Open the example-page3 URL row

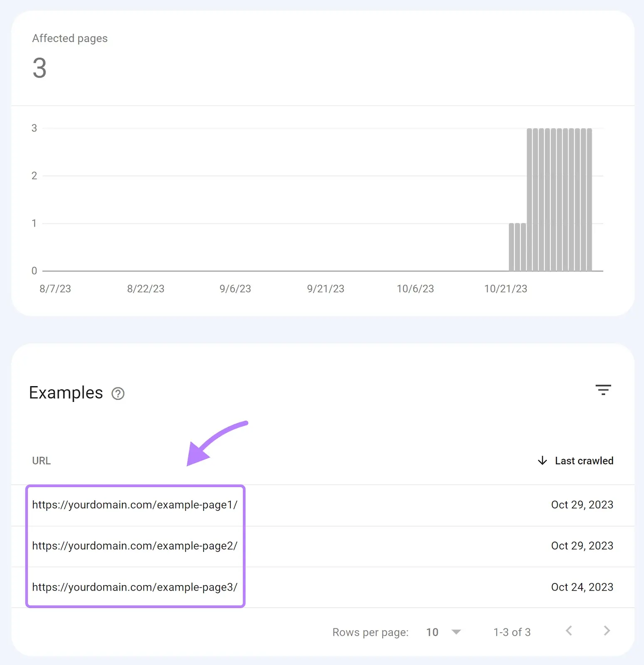coord(135,587)
